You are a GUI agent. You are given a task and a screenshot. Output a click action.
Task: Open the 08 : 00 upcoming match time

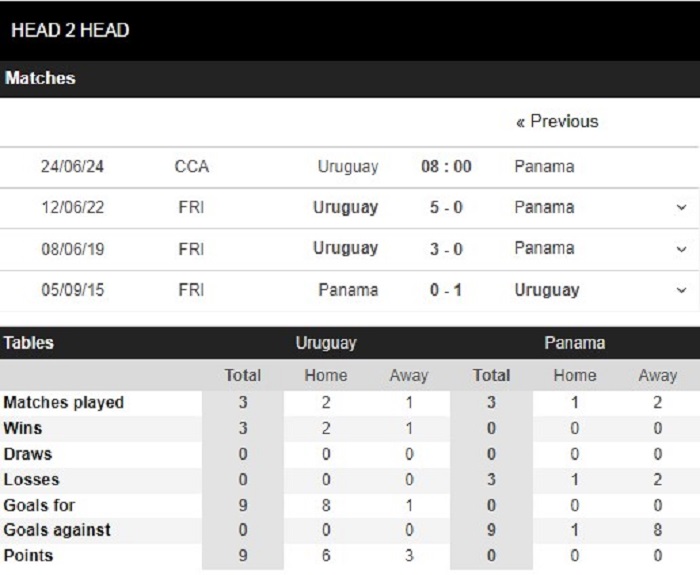446,167
